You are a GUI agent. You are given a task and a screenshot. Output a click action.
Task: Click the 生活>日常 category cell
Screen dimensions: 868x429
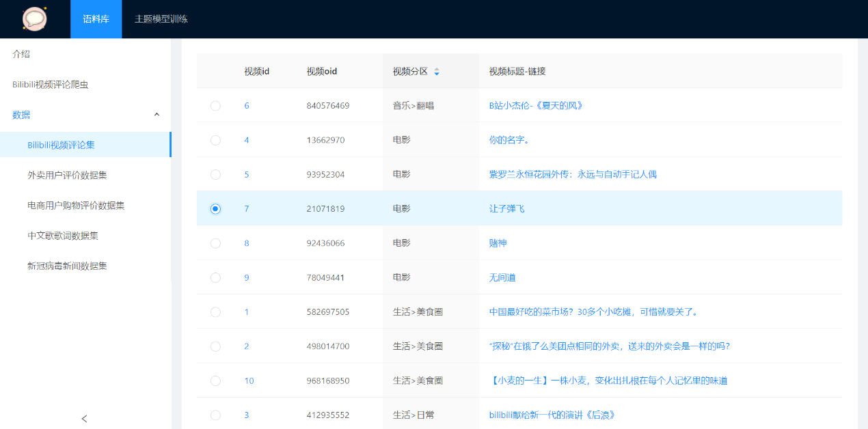click(413, 415)
